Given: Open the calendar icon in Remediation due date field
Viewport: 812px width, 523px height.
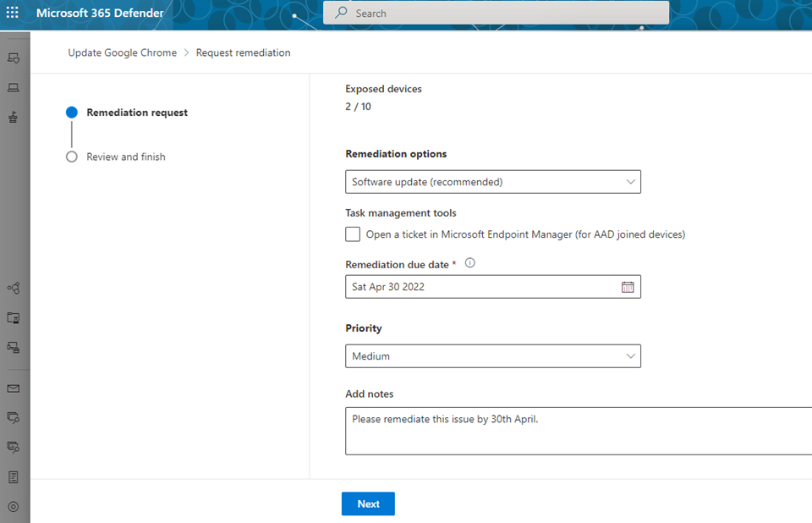Looking at the screenshot, I should [628, 287].
